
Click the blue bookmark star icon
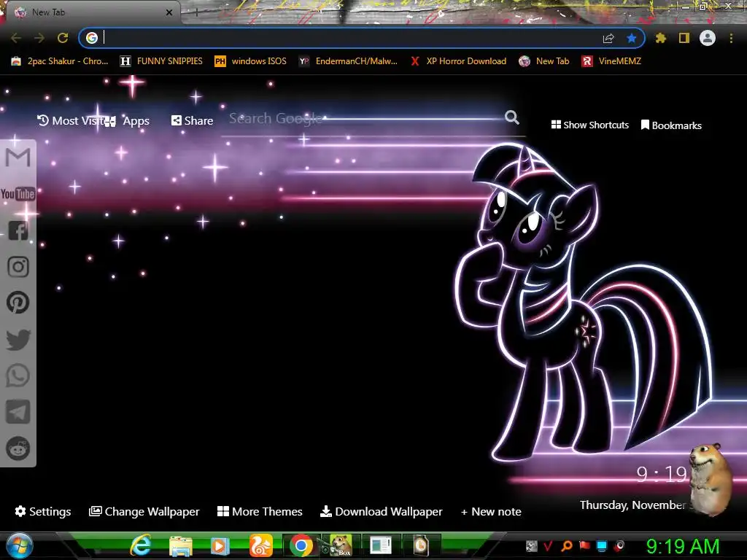(x=632, y=38)
